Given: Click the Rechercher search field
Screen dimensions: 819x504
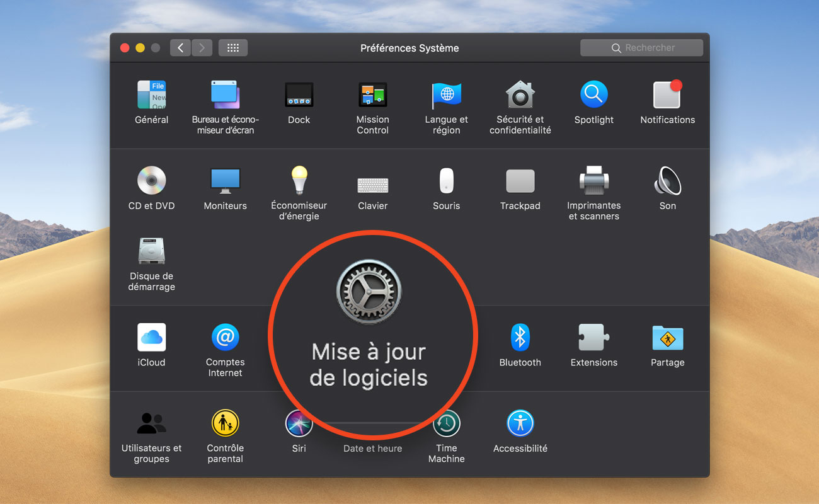Looking at the screenshot, I should click(641, 48).
